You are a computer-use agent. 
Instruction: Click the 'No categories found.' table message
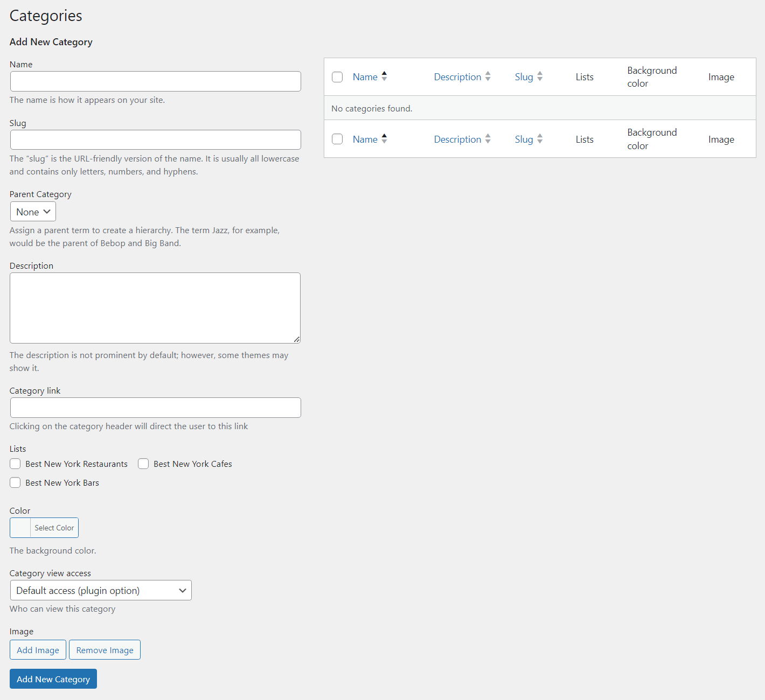[372, 108]
